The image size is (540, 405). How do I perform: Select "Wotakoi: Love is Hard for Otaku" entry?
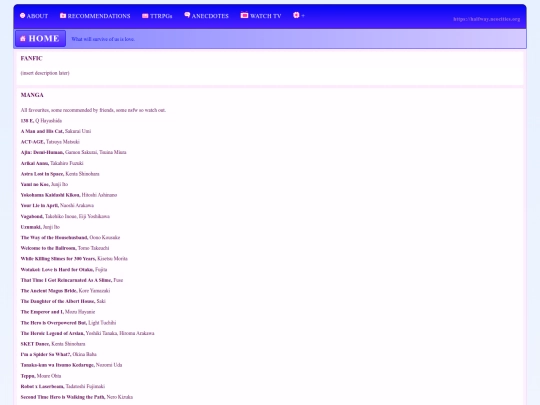(64, 270)
